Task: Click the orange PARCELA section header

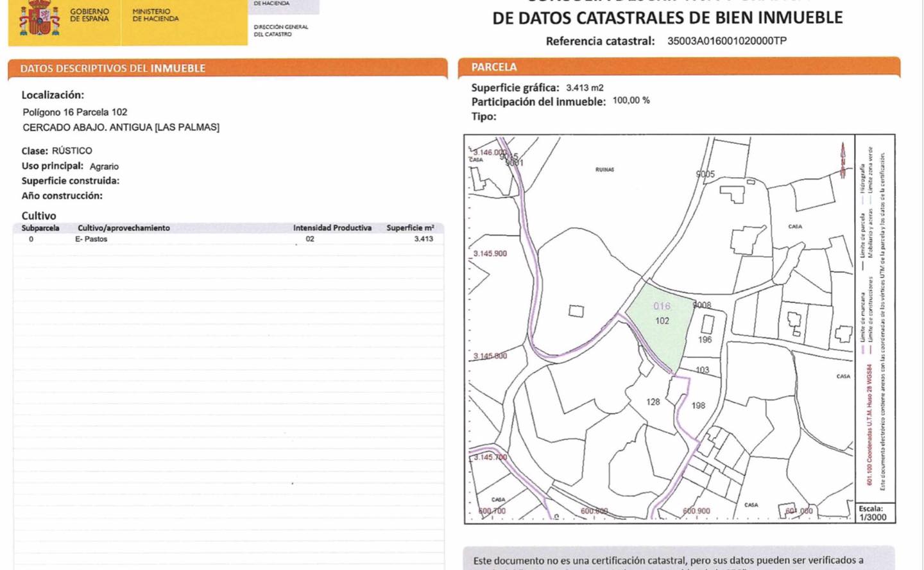Action: click(x=494, y=67)
